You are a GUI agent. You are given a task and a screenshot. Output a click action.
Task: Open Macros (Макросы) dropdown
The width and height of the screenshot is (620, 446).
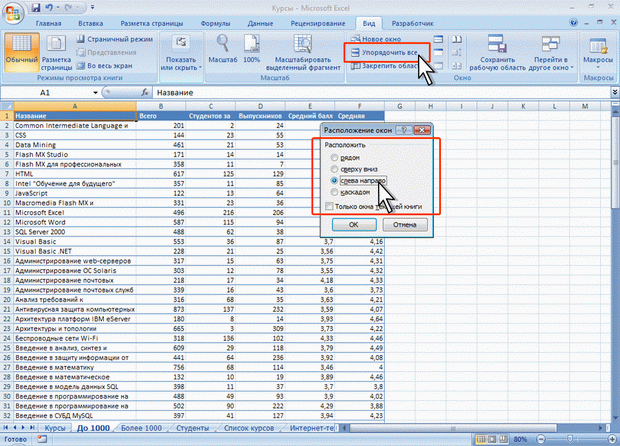[x=598, y=52]
